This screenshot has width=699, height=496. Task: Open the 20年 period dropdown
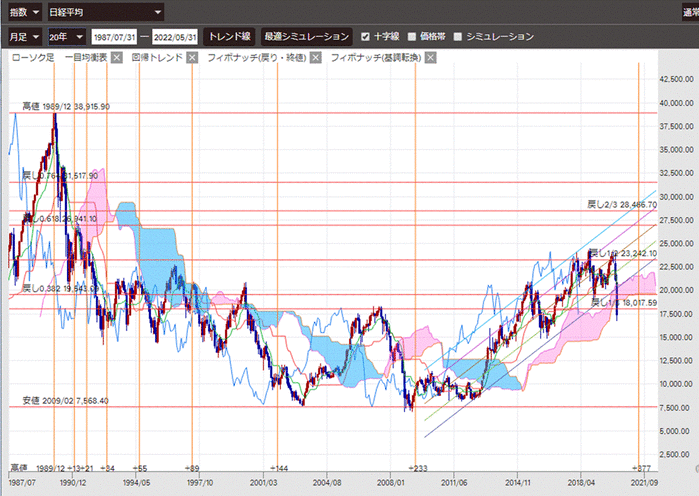pos(67,37)
